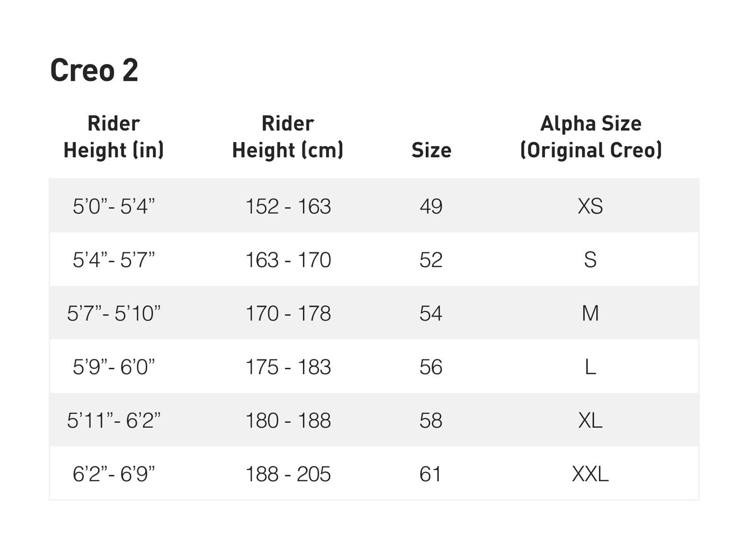Click the M alpha size cell
Viewport: 747px width, 560px height.
tap(590, 313)
